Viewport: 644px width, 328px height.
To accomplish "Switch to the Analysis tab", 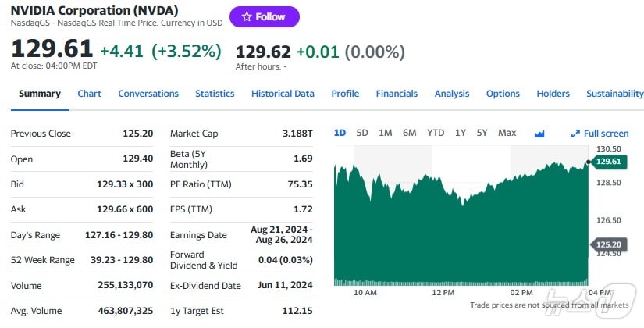I will coord(452,94).
